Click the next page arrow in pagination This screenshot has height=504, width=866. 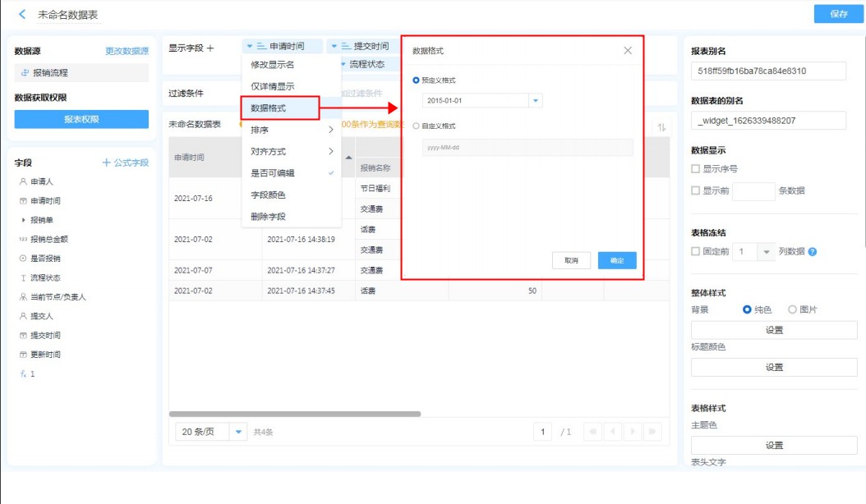(x=632, y=432)
